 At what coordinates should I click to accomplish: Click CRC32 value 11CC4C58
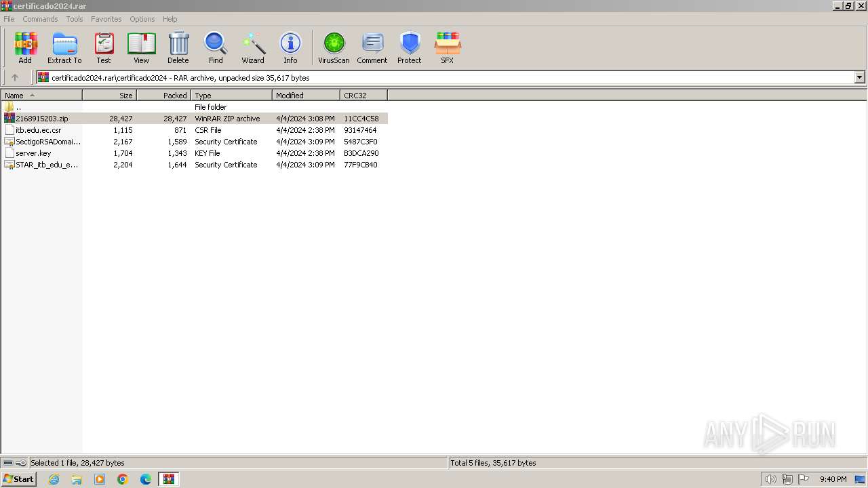(x=361, y=119)
